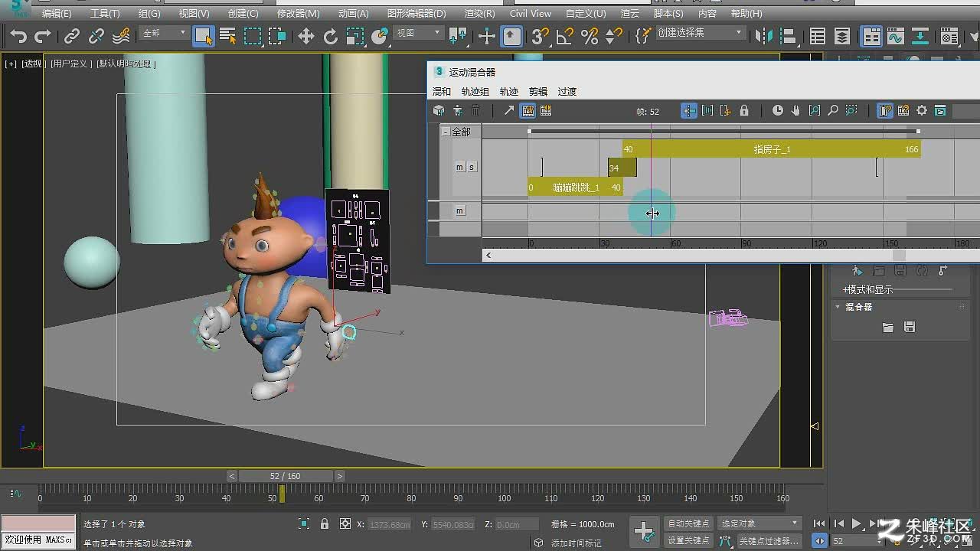
Task: Step time slider forward with right arrow
Action: tap(340, 476)
